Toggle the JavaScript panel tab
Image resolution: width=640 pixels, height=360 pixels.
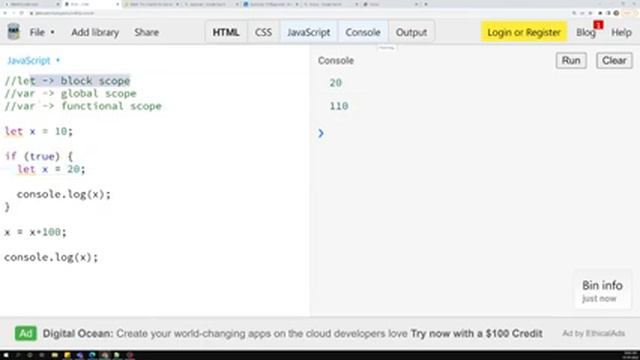309,32
